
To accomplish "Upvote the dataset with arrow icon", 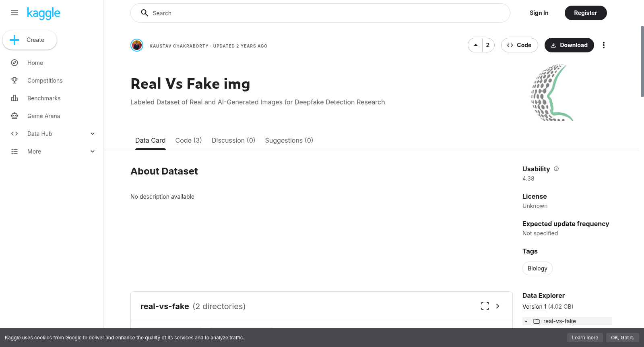I will (x=475, y=45).
